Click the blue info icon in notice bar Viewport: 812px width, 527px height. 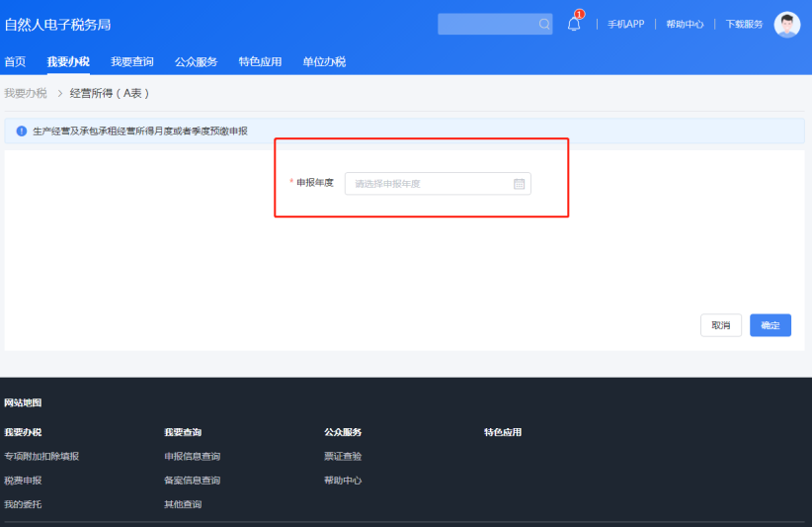21,132
